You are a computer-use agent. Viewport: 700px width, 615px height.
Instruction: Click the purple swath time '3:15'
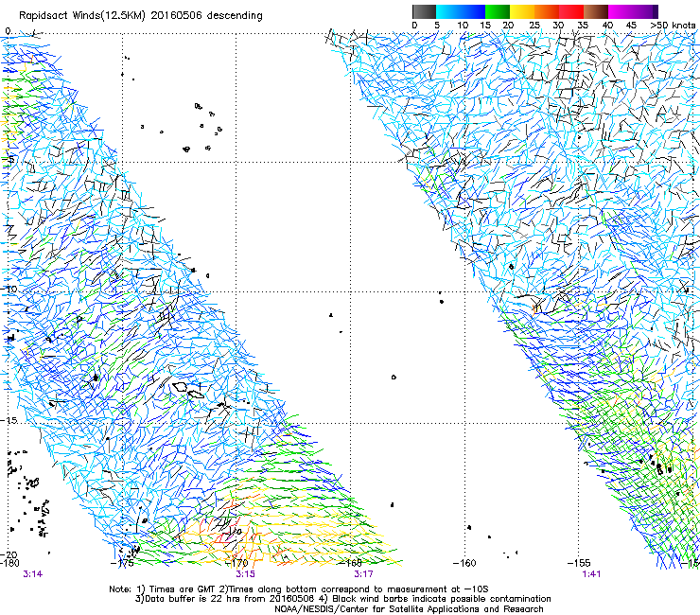[246, 574]
